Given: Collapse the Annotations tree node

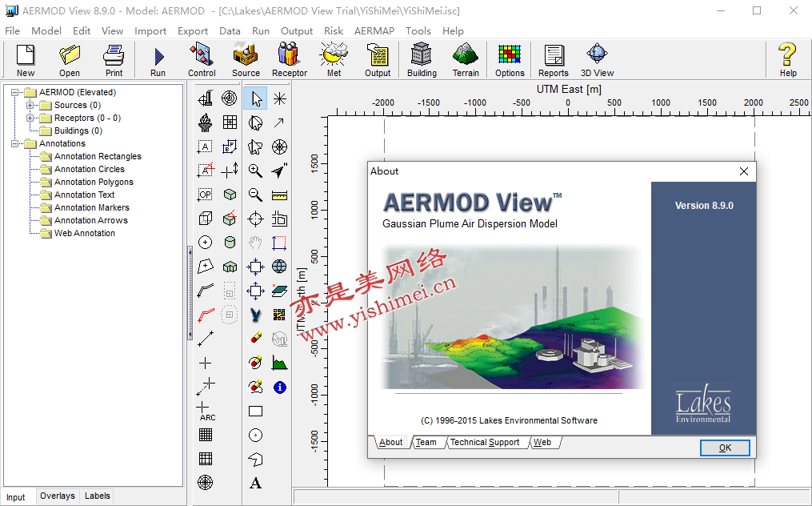Looking at the screenshot, I should click(x=14, y=143).
